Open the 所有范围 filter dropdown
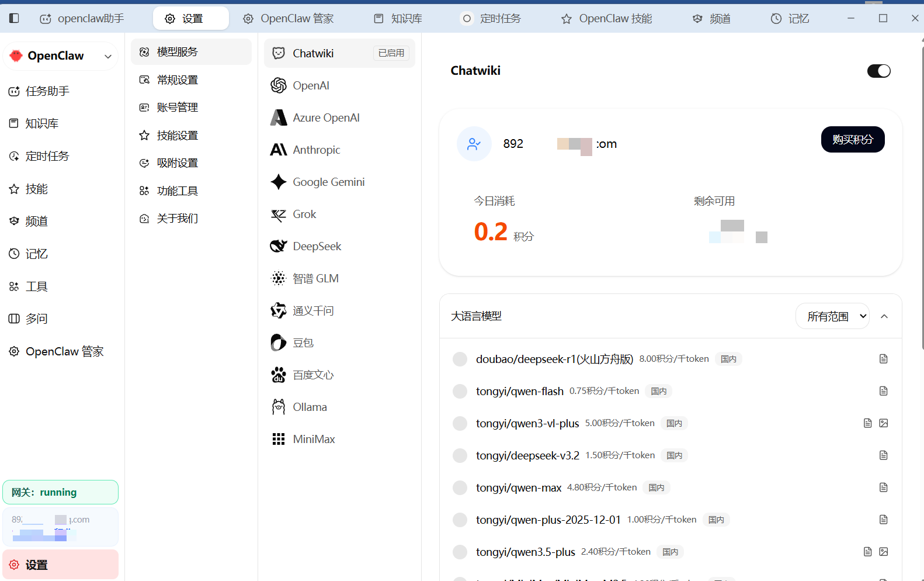924x581 pixels. (x=832, y=316)
